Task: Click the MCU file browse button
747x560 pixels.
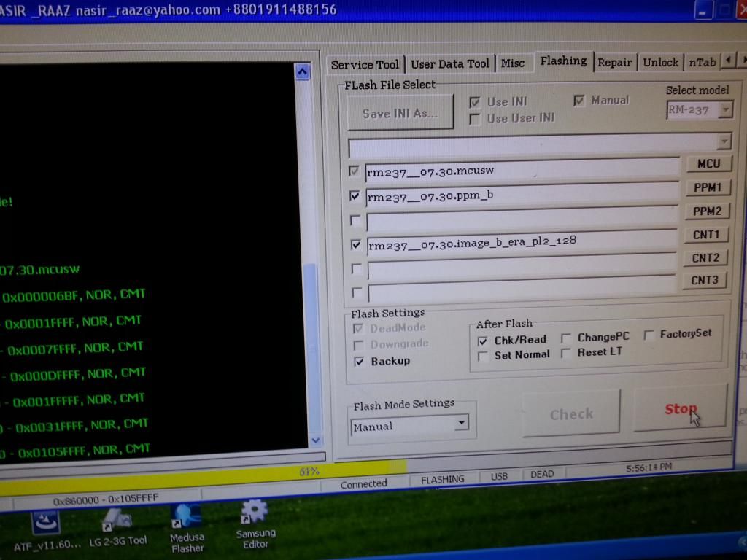Action: 708,164
